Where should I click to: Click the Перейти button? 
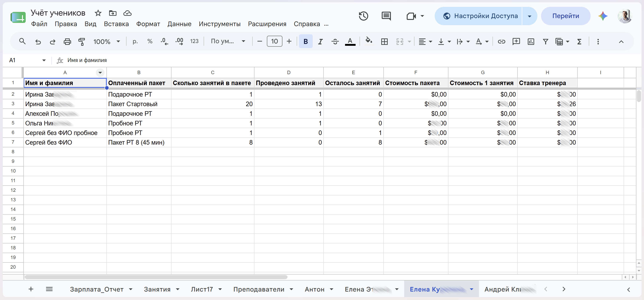[x=566, y=16]
